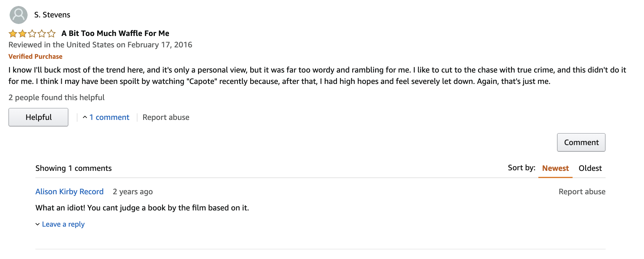The width and height of the screenshot is (644, 259).
Task: Click the review title A Bit Too Much Waffle
Action: [x=115, y=33]
